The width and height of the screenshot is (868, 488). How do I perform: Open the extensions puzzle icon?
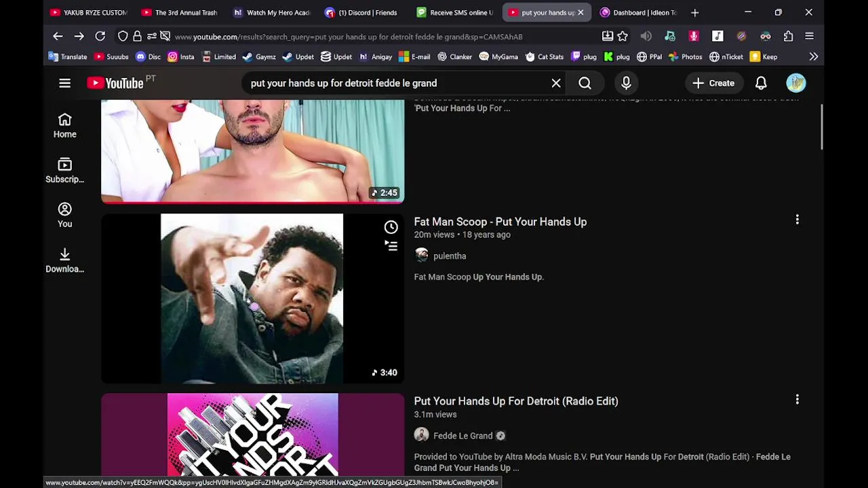pyautogui.click(x=788, y=36)
